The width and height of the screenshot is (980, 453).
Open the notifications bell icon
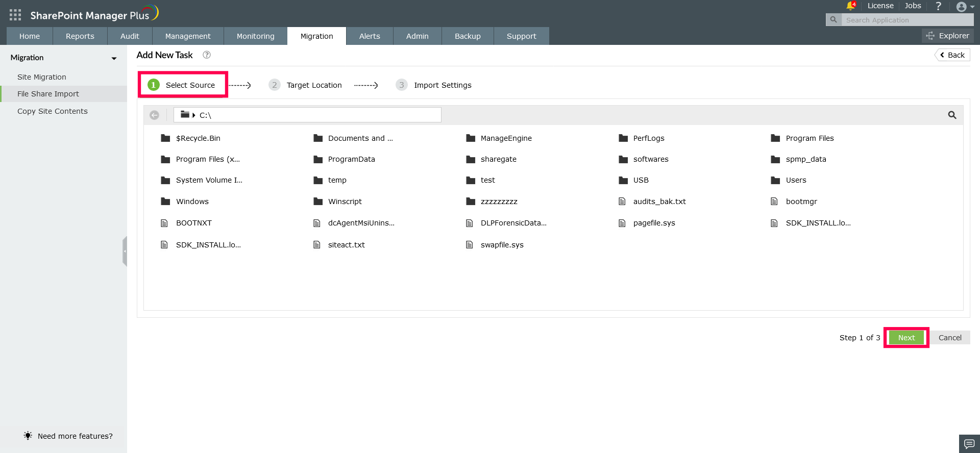[850, 6]
